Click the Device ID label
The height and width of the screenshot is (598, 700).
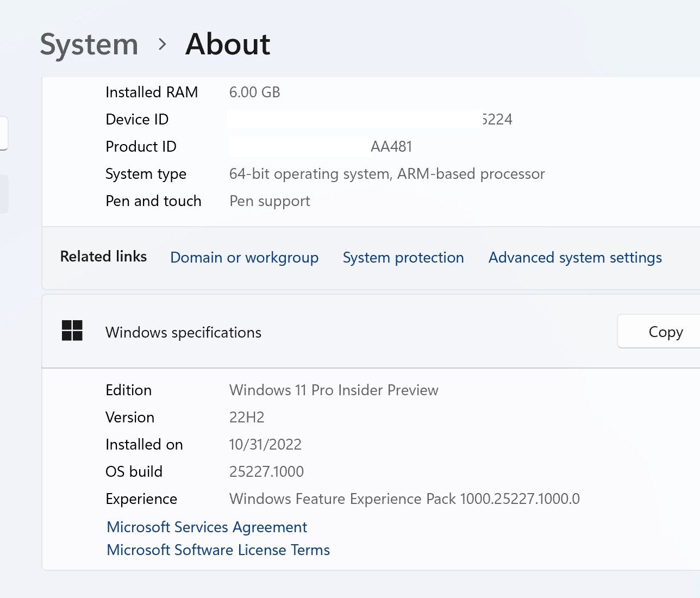coord(137,119)
